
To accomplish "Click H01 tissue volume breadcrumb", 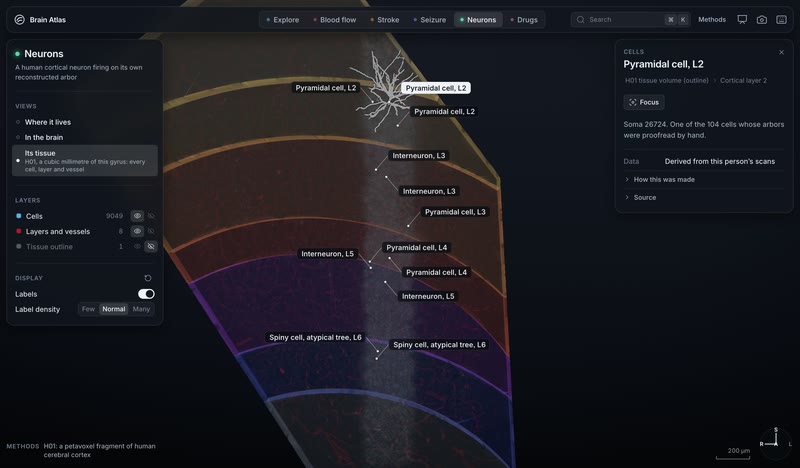I will click(667, 81).
